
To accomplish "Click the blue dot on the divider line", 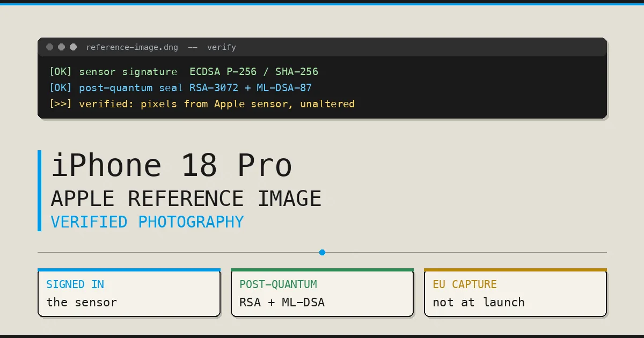I will (322, 252).
